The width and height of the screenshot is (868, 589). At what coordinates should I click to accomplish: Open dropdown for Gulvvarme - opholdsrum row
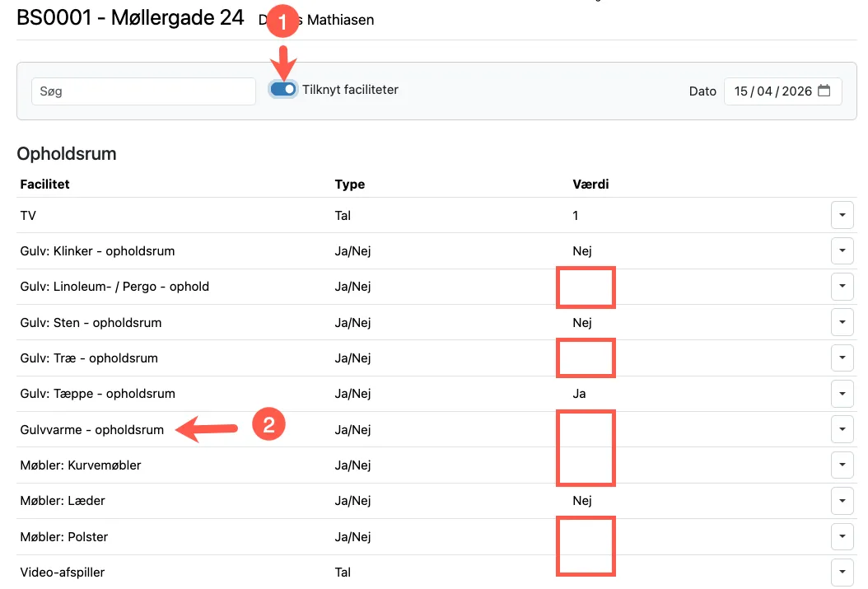(x=841, y=430)
